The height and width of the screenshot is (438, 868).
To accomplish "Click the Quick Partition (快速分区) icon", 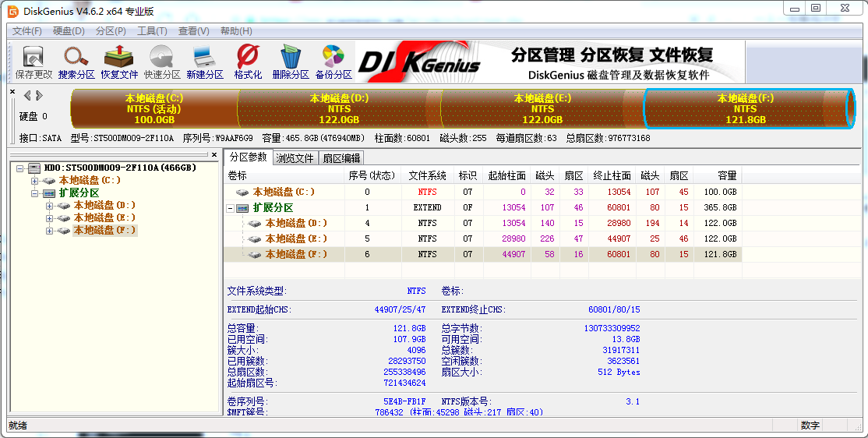I will [162, 62].
